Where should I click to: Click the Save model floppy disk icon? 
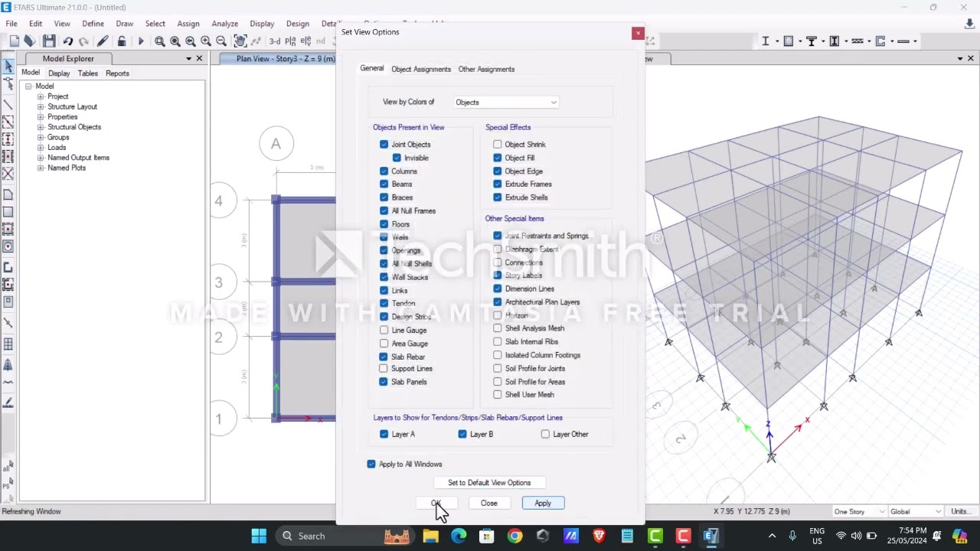click(49, 41)
